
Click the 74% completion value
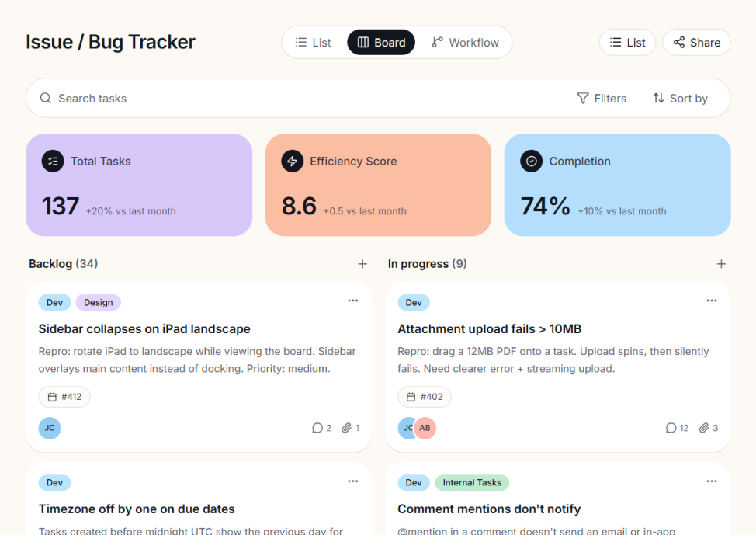546,206
